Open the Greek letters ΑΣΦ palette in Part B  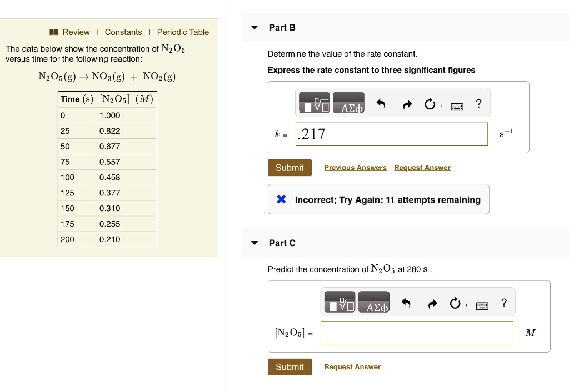point(349,102)
